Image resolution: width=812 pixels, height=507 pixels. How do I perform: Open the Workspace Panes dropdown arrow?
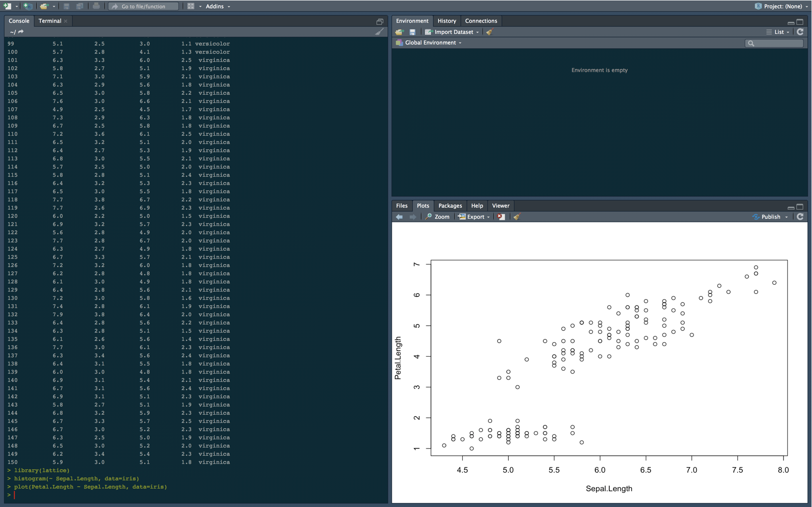coord(200,6)
